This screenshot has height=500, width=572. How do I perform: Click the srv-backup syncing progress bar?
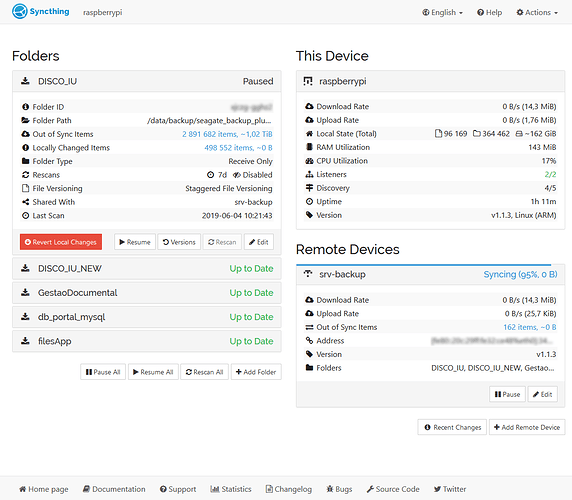point(424,265)
